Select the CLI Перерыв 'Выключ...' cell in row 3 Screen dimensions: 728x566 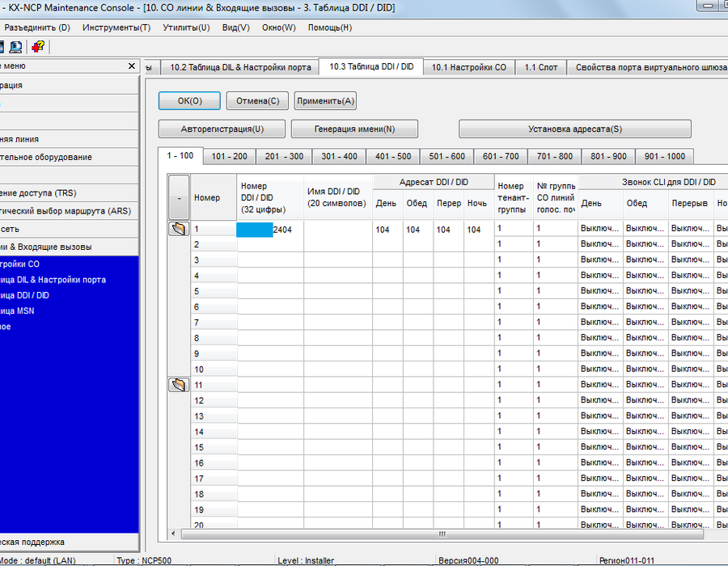coord(691,260)
